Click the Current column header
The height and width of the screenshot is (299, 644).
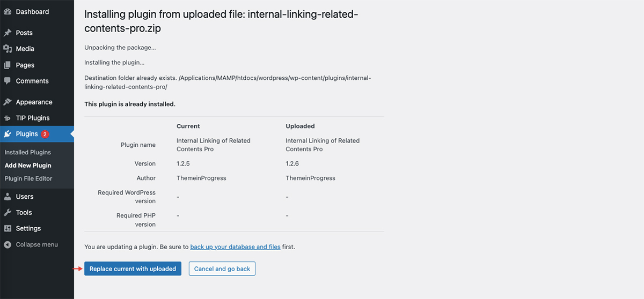point(188,126)
